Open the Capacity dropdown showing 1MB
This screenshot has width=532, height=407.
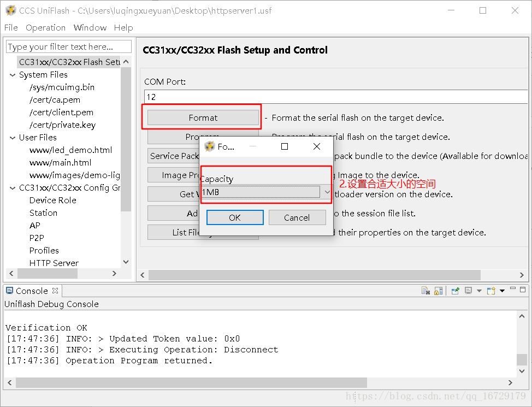pyautogui.click(x=266, y=192)
